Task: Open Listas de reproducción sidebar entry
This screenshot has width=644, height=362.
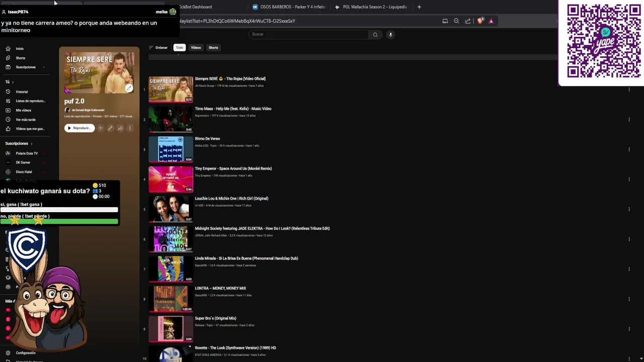Action: pos(25,101)
